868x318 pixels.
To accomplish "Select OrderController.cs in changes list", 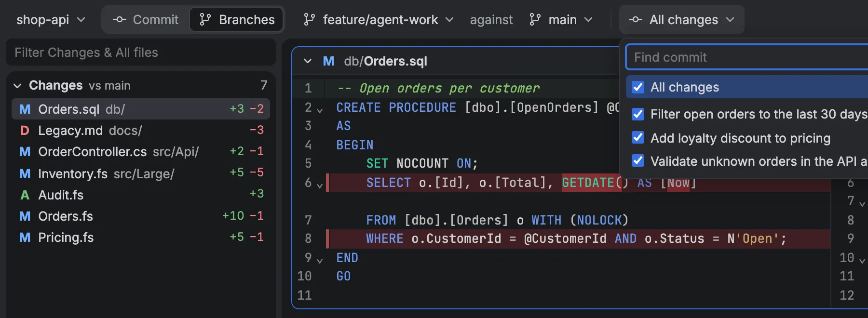I will click(x=141, y=152).
